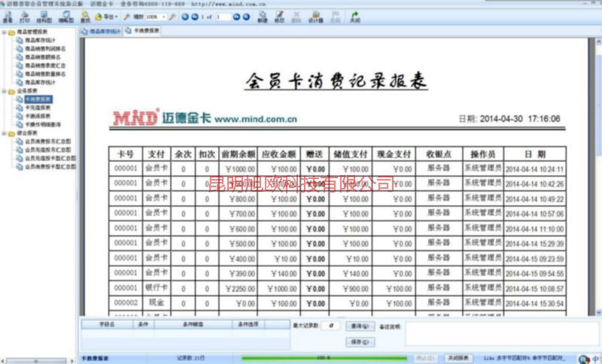Click the 停止 stop button

click(425, 358)
